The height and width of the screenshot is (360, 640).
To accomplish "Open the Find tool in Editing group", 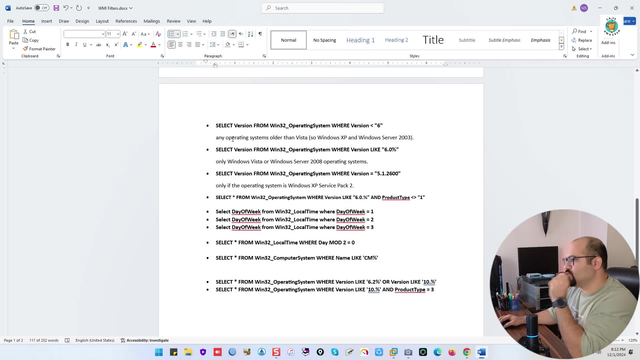I will click(x=580, y=31).
